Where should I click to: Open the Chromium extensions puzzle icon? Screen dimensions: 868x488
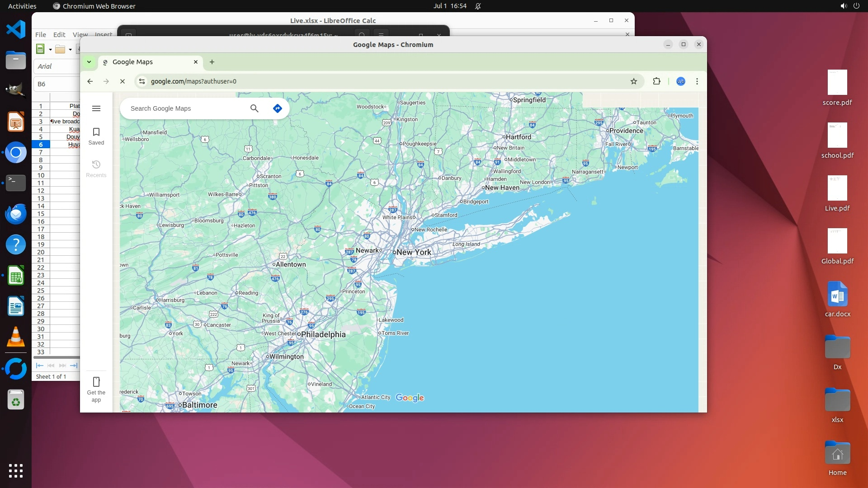pos(656,81)
